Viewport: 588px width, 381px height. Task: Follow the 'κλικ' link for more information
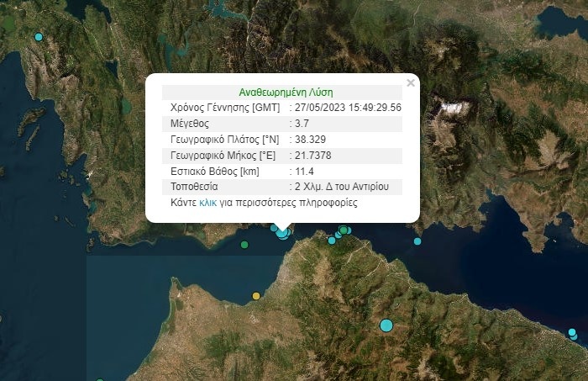pyautogui.click(x=208, y=203)
